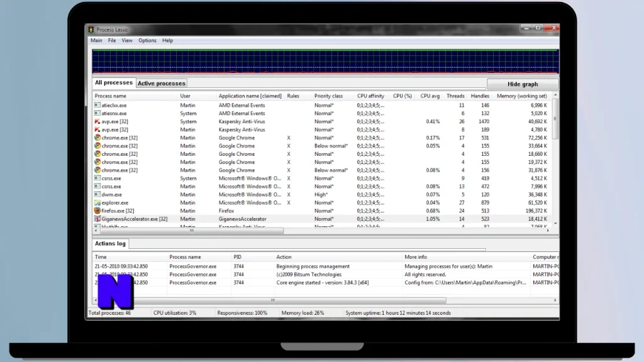The width and height of the screenshot is (644, 362).
Task: Click the atiesrxx.exe process icon
Action: tap(97, 113)
